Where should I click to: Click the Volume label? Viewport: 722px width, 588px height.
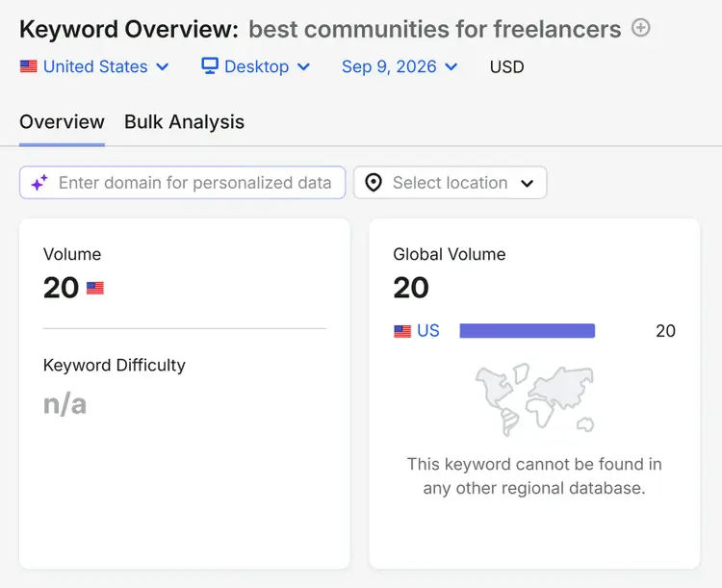pyautogui.click(x=72, y=254)
